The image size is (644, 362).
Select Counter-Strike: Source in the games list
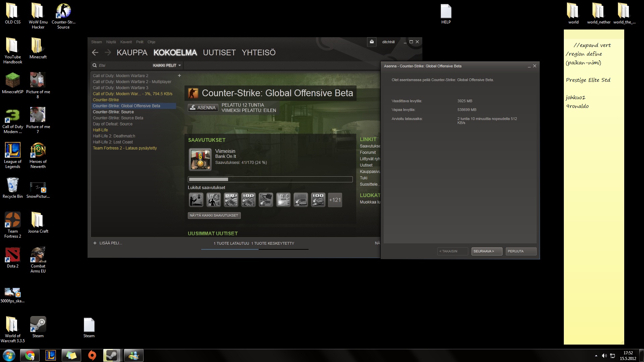(x=113, y=112)
